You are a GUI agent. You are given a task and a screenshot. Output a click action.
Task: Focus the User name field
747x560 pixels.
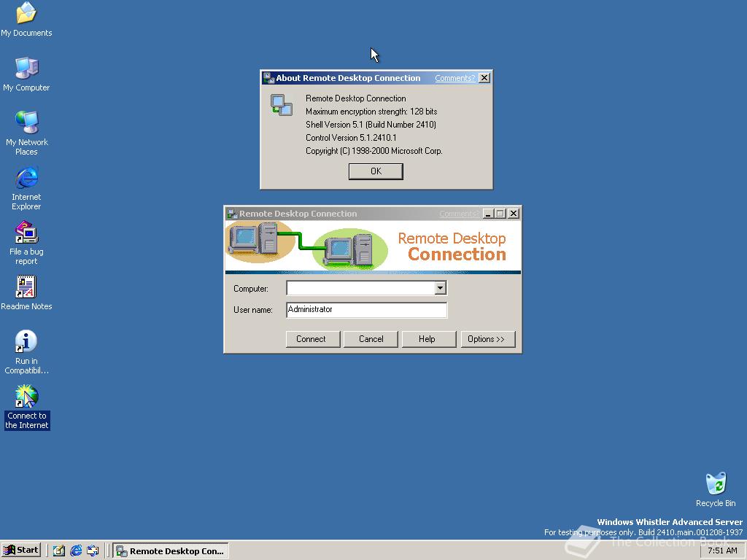(x=367, y=309)
